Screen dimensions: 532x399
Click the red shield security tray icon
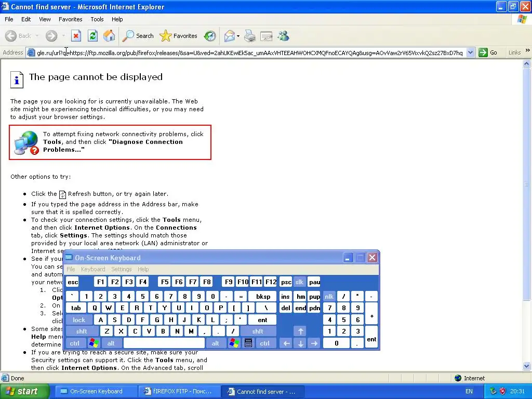point(502,391)
